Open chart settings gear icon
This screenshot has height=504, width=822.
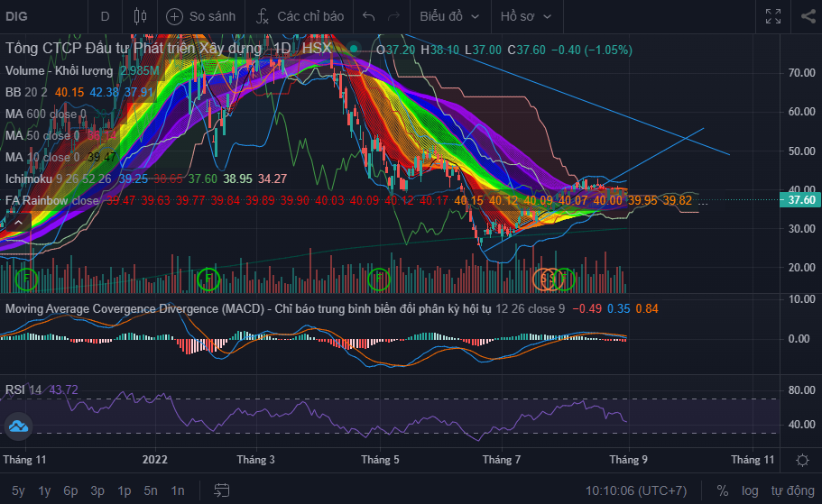click(802, 460)
